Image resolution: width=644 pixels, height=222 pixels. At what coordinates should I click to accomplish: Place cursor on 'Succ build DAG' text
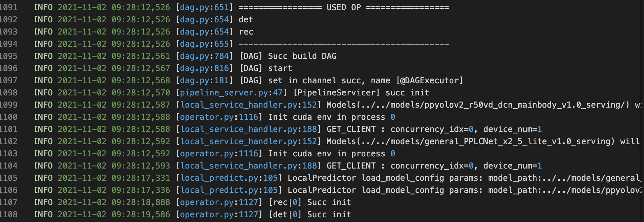tap(302, 56)
